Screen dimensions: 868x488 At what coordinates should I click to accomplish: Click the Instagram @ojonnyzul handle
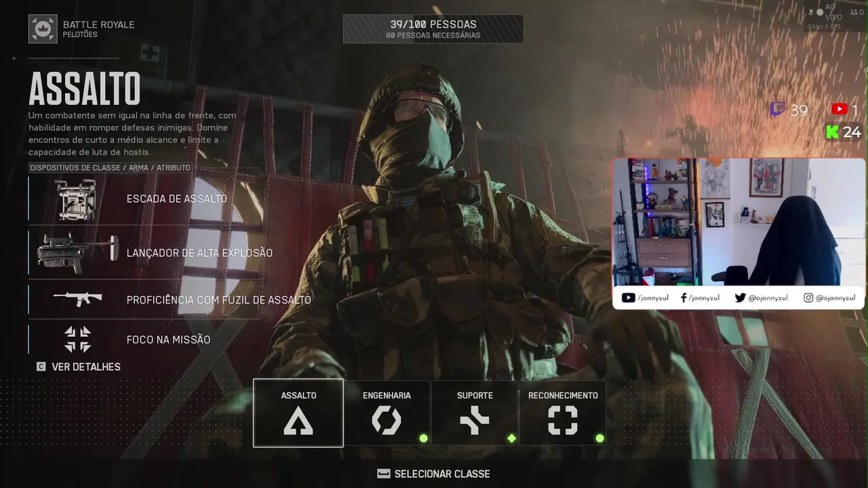[829, 298]
